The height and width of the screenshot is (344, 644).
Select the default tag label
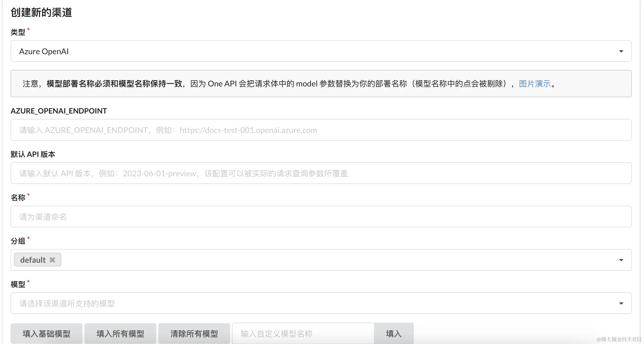33,260
